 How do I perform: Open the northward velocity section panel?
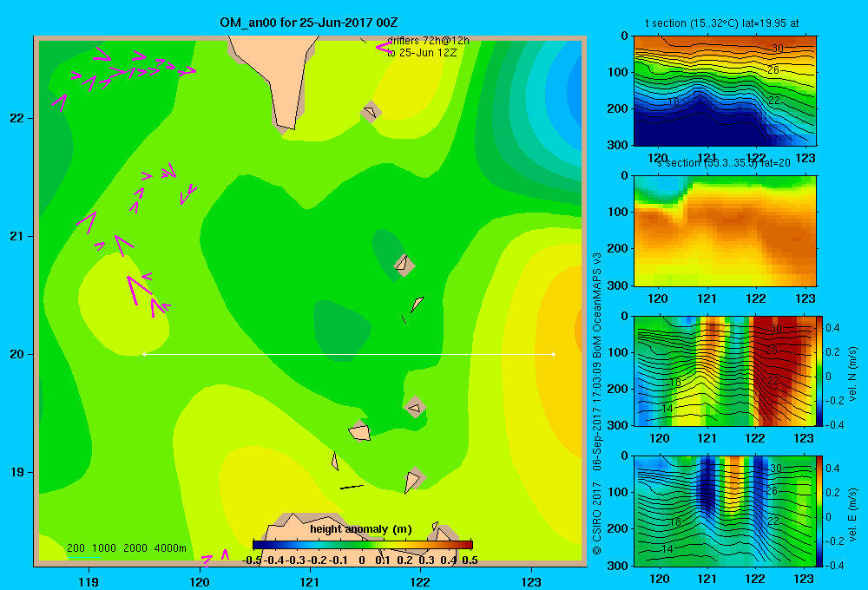[725, 370]
